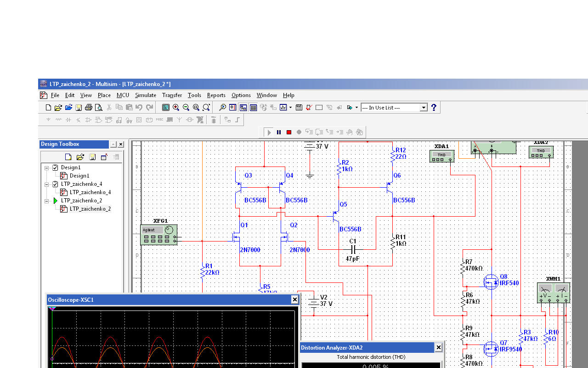
Task: Open the Edit menu
Action: click(x=70, y=95)
